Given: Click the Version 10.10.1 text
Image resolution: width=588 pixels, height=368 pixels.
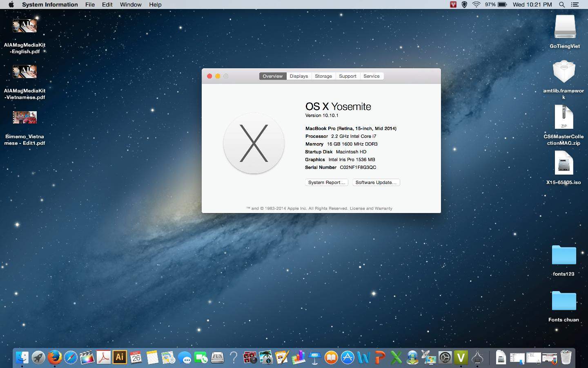Looking at the screenshot, I should pyautogui.click(x=322, y=115).
